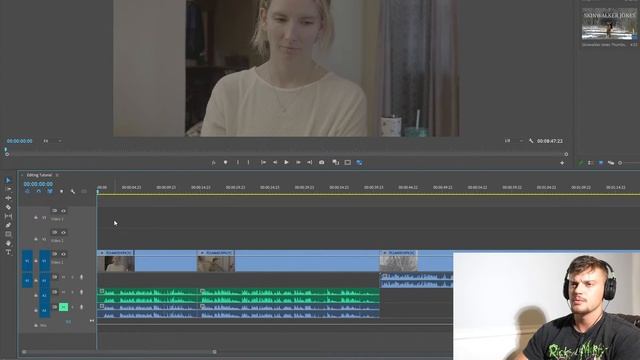Switch project panel to freeform view
The width and height of the screenshot is (640, 360).
point(611,163)
